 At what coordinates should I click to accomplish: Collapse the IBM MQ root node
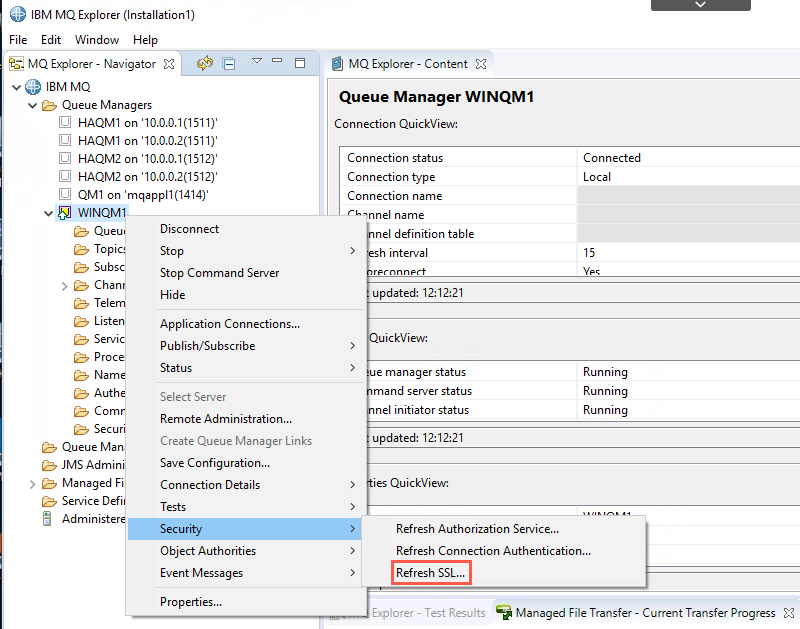click(x=16, y=87)
